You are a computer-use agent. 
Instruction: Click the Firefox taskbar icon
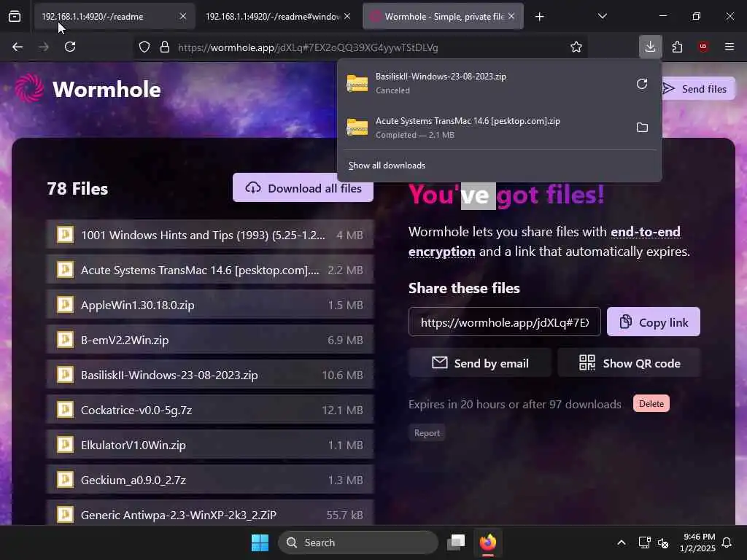(x=488, y=542)
